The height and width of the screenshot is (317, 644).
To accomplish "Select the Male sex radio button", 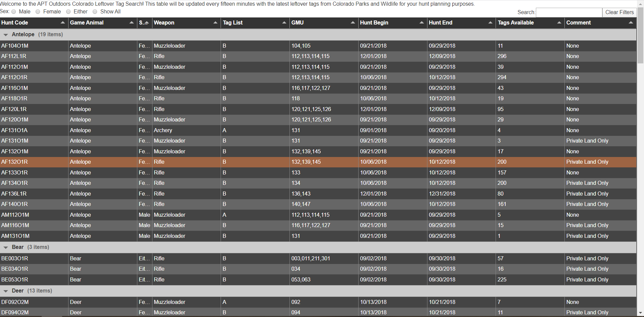I will tap(14, 12).
